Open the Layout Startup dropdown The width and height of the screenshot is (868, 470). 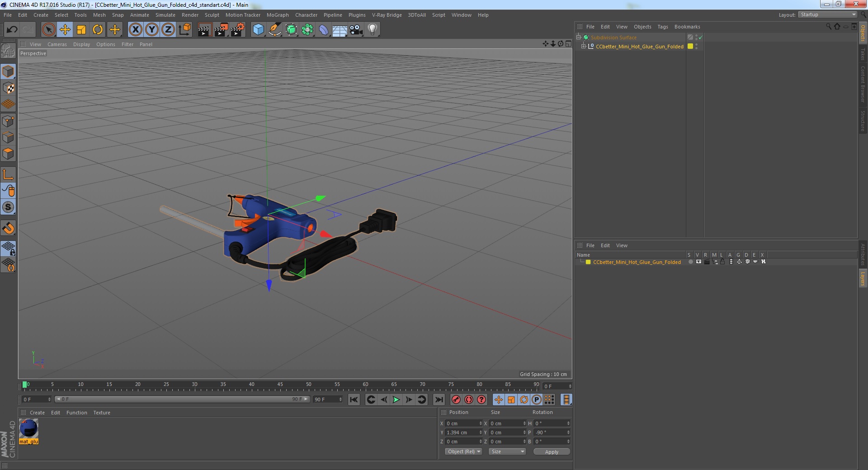pyautogui.click(x=828, y=14)
